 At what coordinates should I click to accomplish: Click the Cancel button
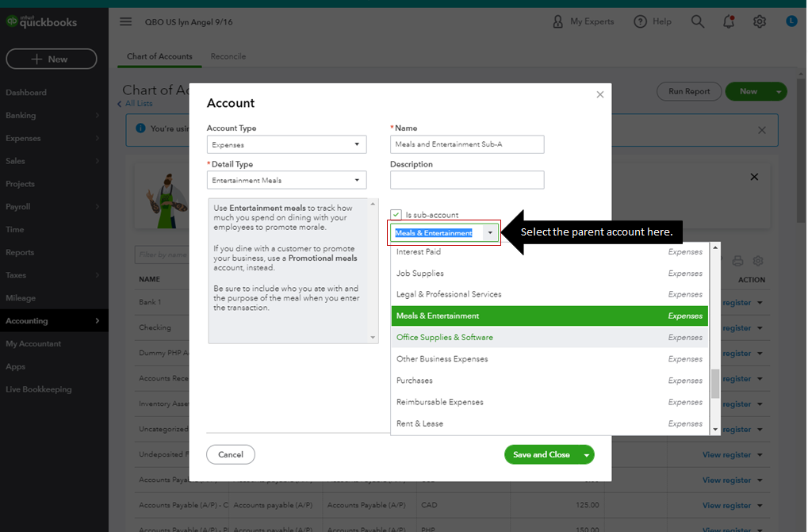[x=230, y=454]
